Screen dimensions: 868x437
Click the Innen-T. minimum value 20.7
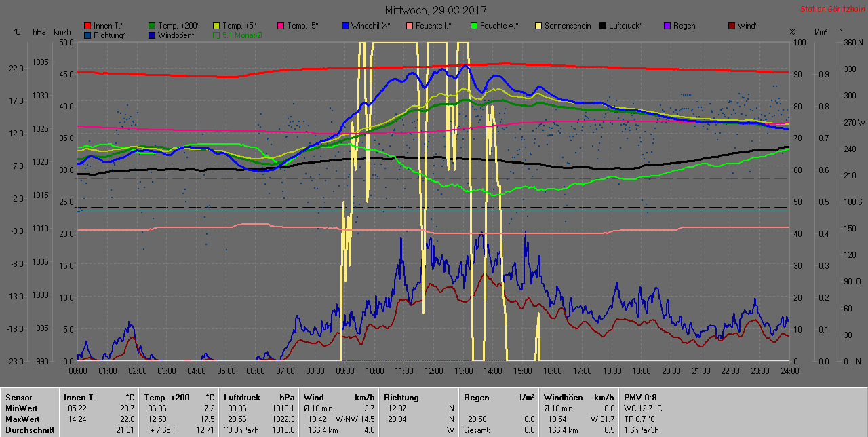[x=127, y=408]
